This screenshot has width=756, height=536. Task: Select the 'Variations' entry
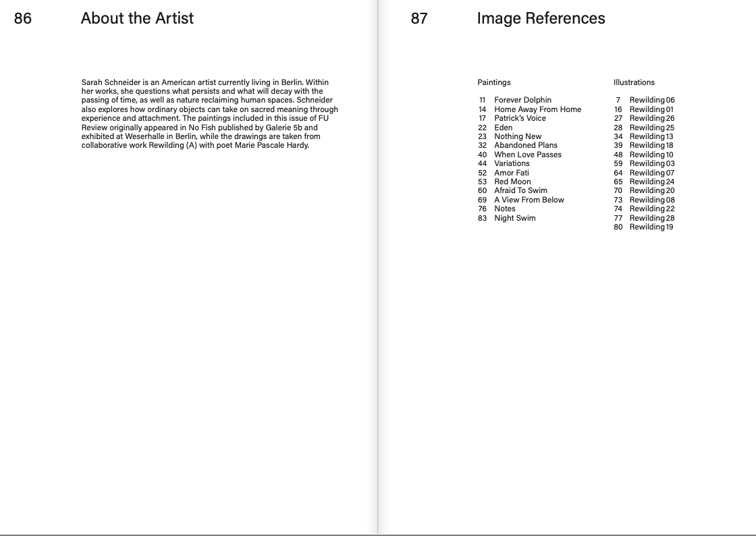point(512,163)
